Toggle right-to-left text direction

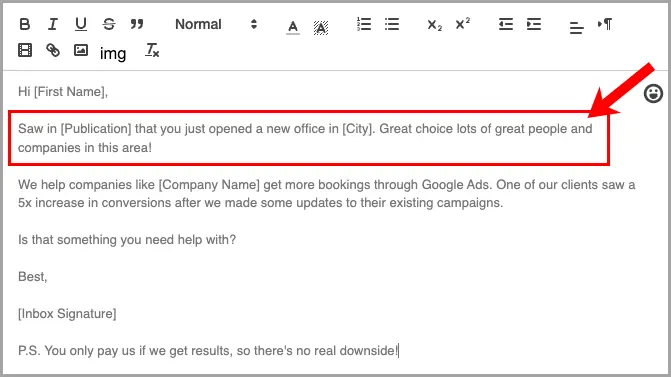(605, 24)
